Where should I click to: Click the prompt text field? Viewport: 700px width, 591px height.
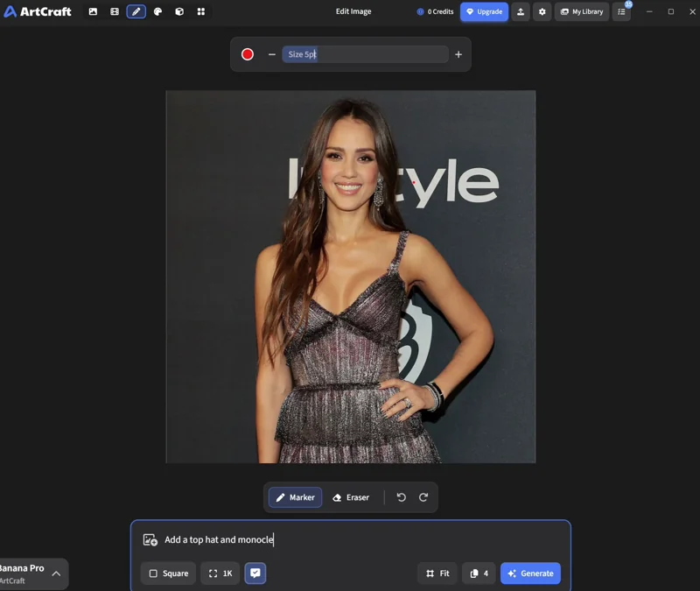coord(364,539)
